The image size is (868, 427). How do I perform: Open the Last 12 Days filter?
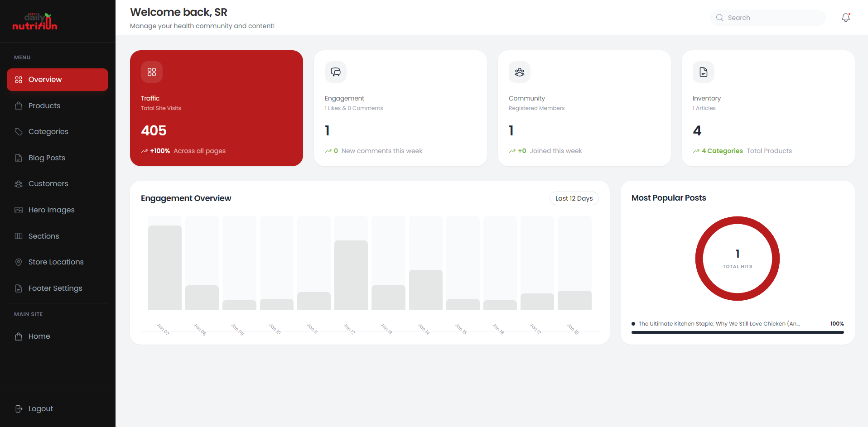574,198
